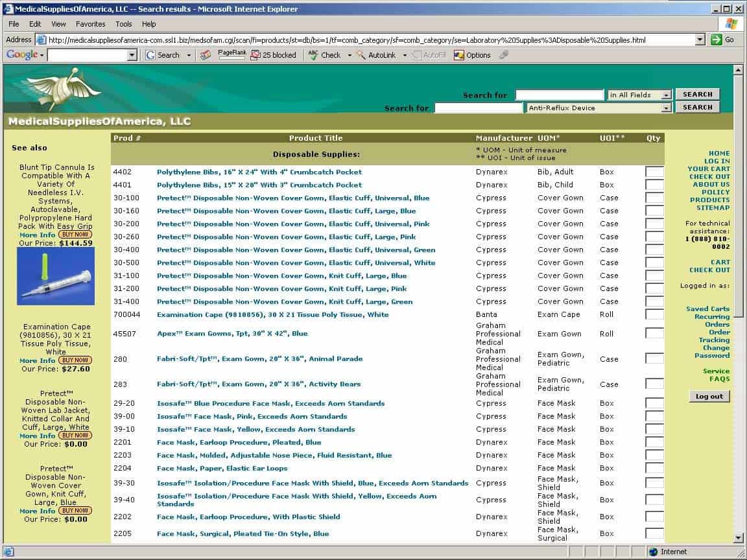Screen dimensions: 747x560
Task: Expand the Check button dropdown arrow
Action: click(x=350, y=55)
